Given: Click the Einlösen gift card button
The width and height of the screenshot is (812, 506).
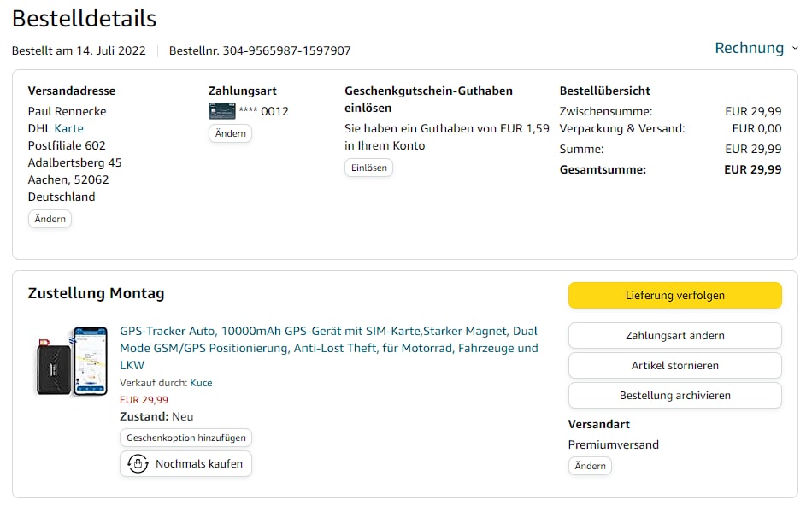Looking at the screenshot, I should pyautogui.click(x=368, y=168).
